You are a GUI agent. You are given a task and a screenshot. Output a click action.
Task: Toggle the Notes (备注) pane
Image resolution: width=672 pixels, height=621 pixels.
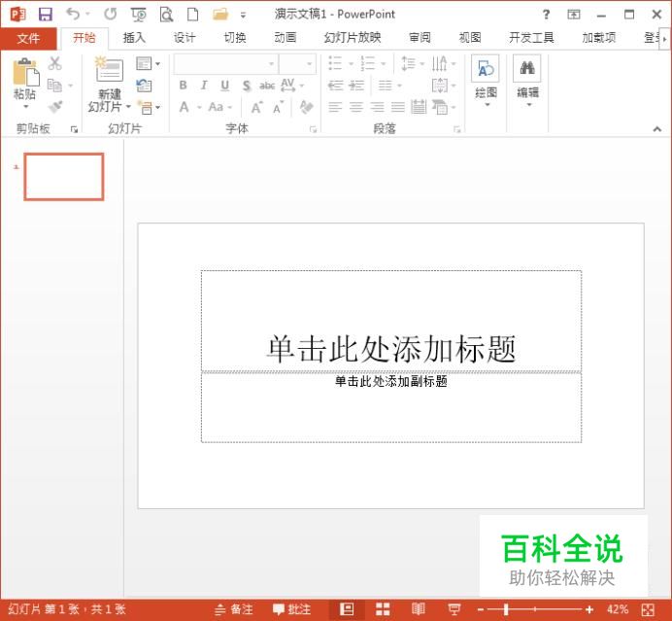[x=234, y=609]
